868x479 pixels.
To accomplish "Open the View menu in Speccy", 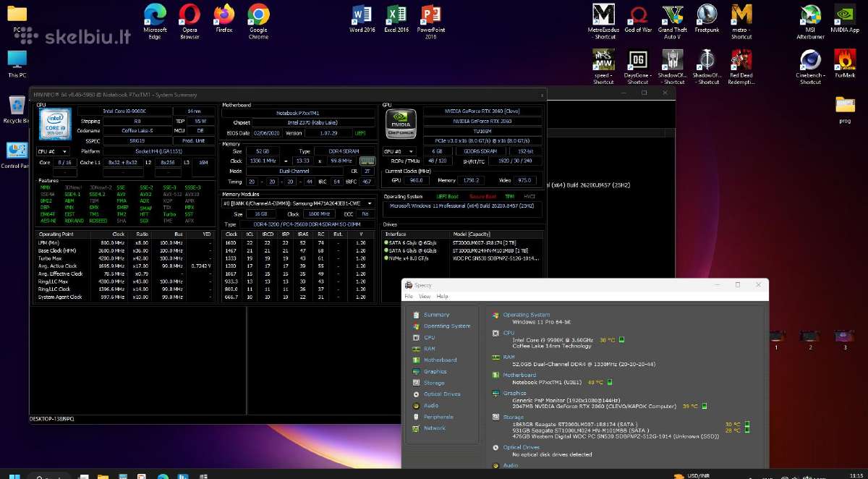I will (x=425, y=296).
